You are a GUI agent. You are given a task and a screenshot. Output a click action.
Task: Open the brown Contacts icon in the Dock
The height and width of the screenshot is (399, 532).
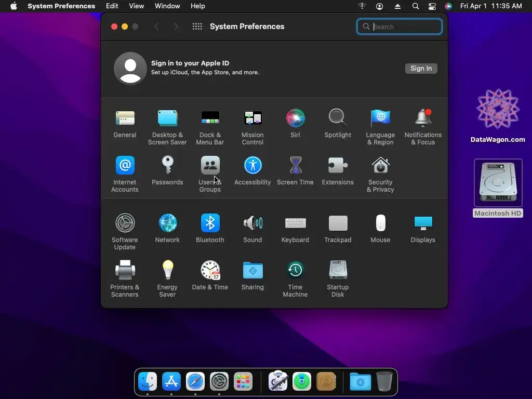[326, 381]
